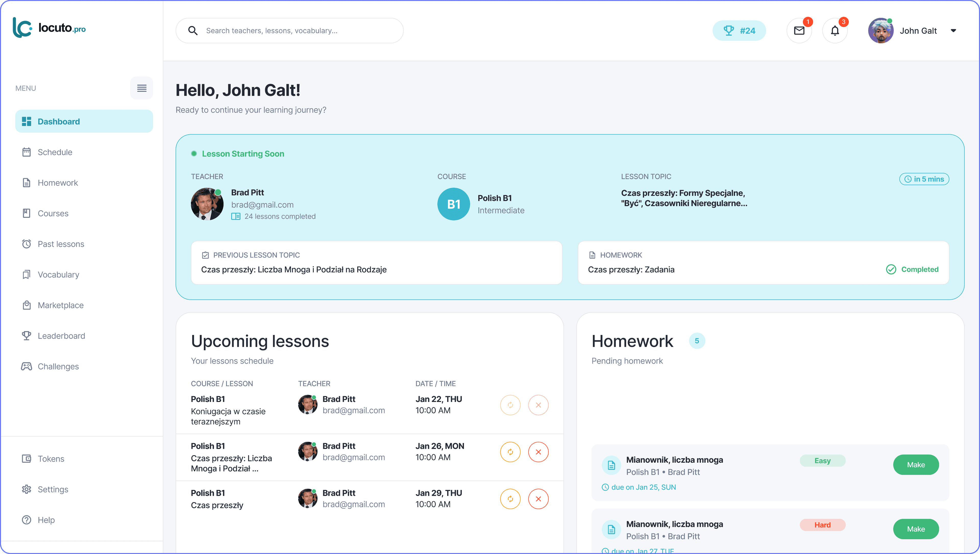The width and height of the screenshot is (980, 554).
Task: Cancel the Jan 26 MON lesson
Action: [x=538, y=452]
